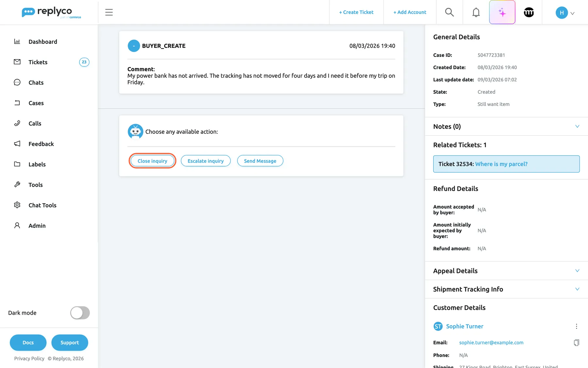The height and width of the screenshot is (368, 588).
Task: Open the Support button
Action: coord(70,342)
